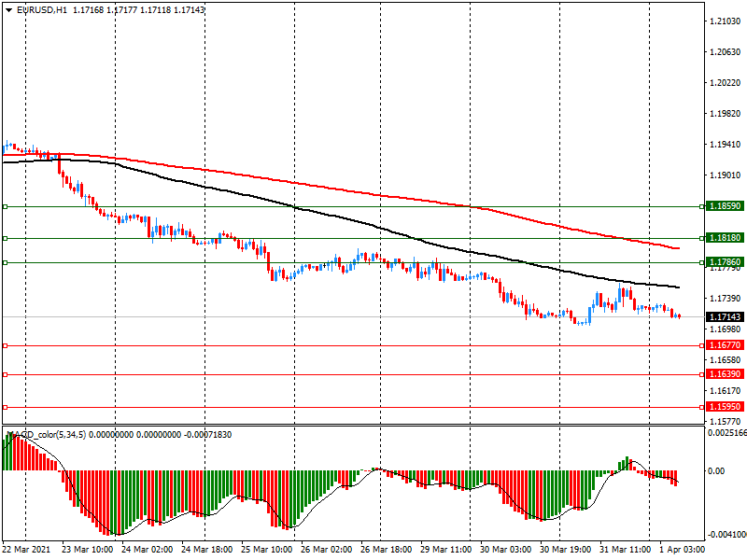Viewport: 747px width, 560px height.
Task: Grab left handle of the 1.18180 green line
Action: click(x=6, y=238)
